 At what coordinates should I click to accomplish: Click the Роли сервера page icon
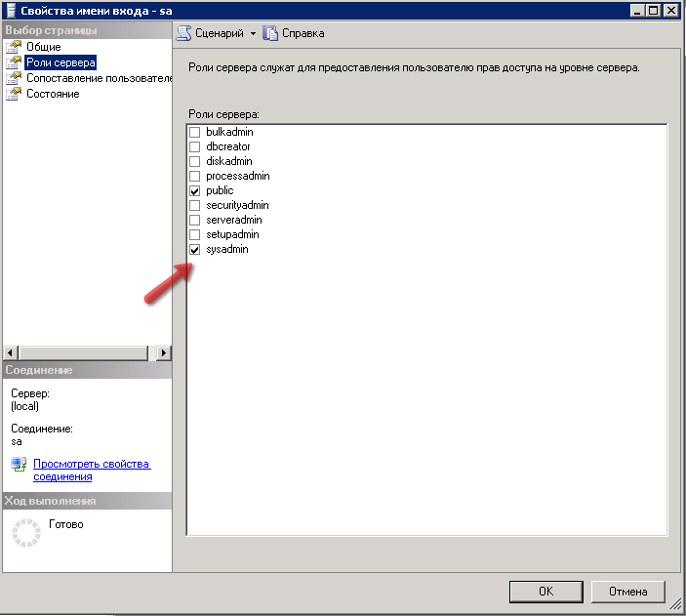tap(14, 62)
